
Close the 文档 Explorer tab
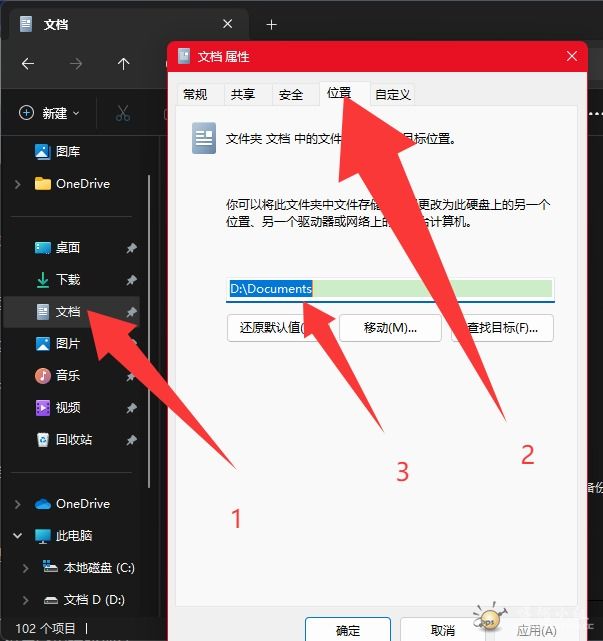(227, 24)
